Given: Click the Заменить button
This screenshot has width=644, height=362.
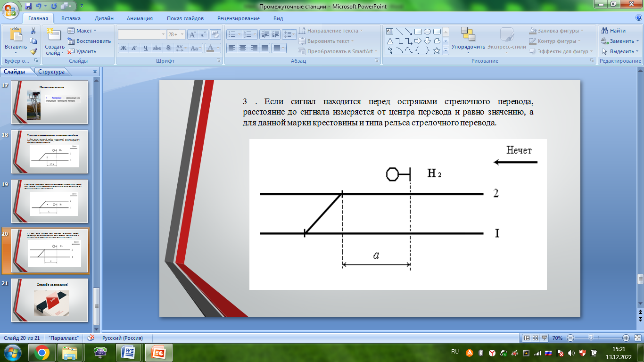Looking at the screenshot, I should coord(619,41).
